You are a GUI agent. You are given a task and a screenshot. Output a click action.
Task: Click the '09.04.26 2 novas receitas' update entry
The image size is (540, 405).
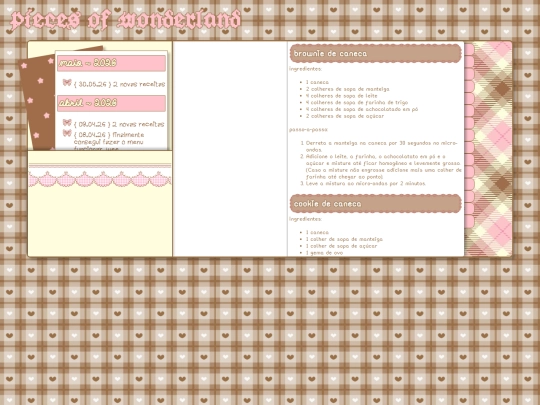(x=119, y=124)
